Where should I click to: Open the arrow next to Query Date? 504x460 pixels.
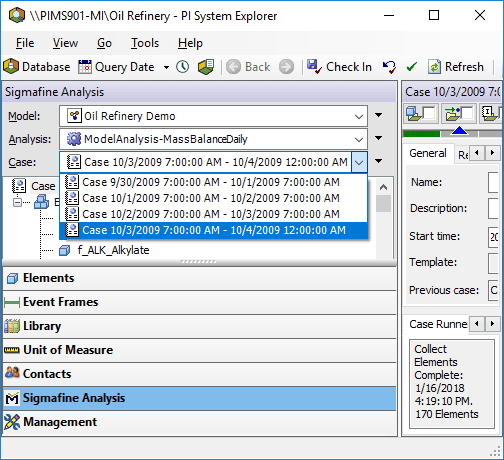coord(166,67)
